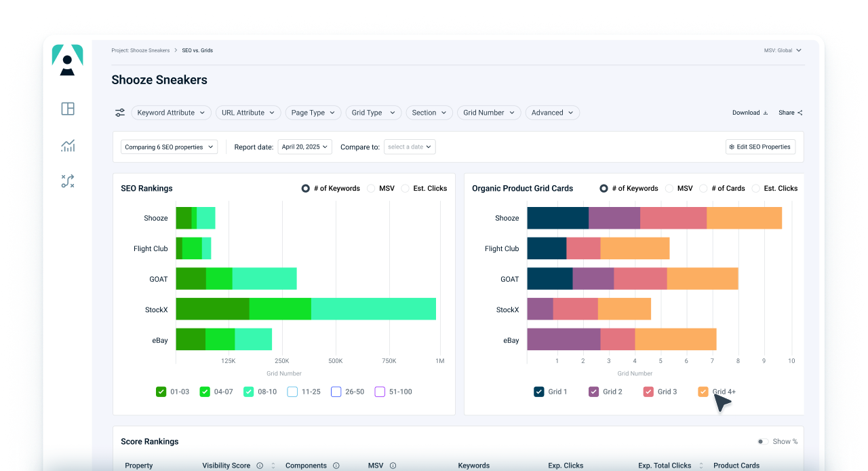Turn on the Show % switch

point(763,442)
